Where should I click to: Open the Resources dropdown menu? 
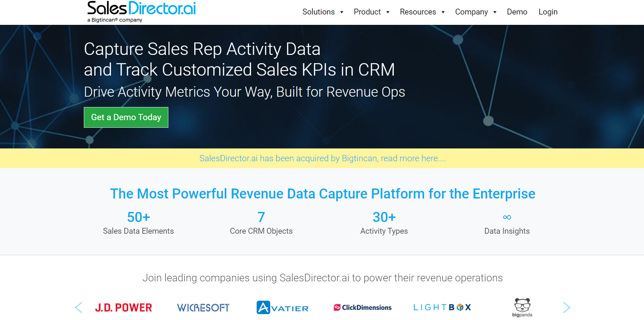pos(422,12)
